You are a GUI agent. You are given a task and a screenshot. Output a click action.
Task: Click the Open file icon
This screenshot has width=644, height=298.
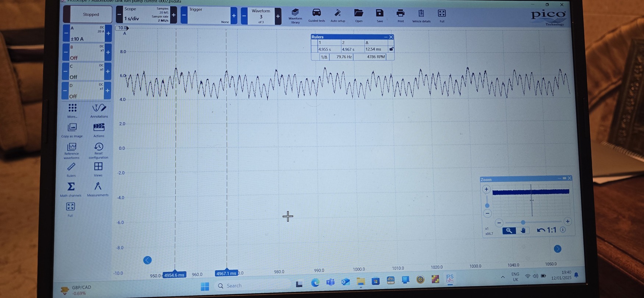tap(359, 16)
